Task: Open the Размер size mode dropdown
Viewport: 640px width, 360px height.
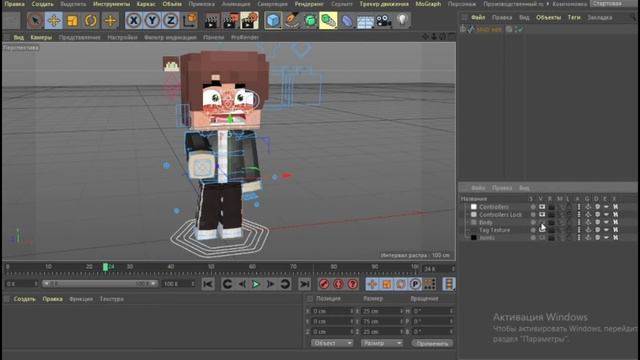Action: tap(382, 343)
